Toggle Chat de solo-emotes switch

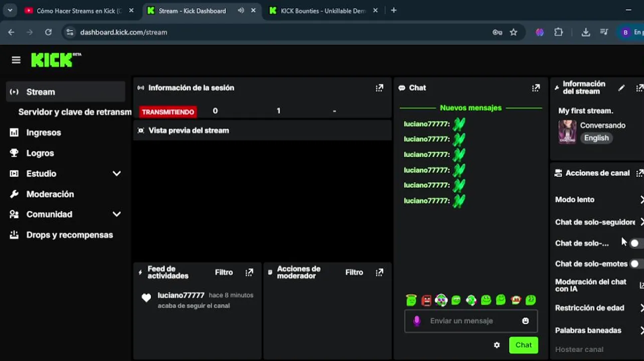(636, 264)
